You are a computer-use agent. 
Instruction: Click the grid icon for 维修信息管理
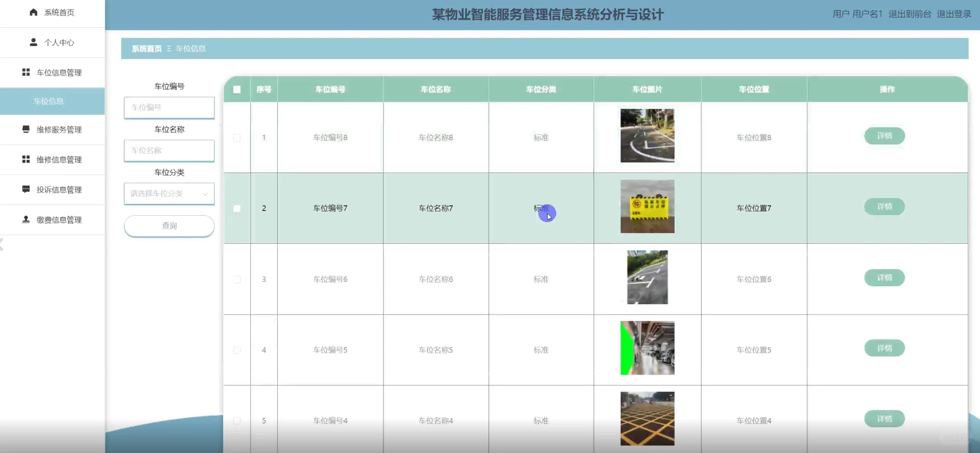pos(25,159)
